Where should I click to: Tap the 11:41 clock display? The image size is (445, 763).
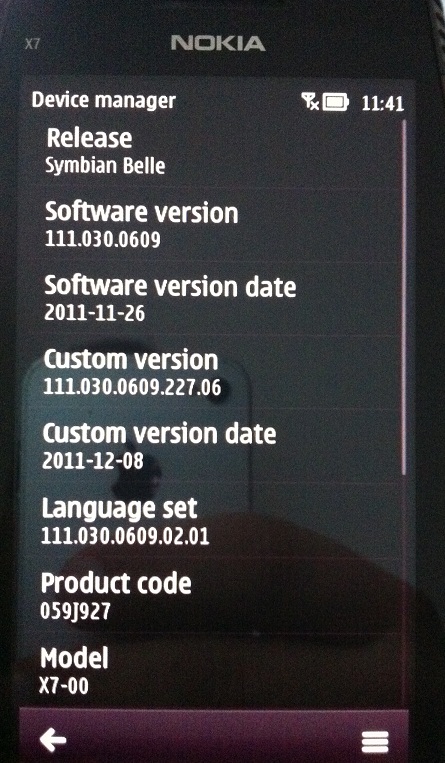pyautogui.click(x=383, y=103)
